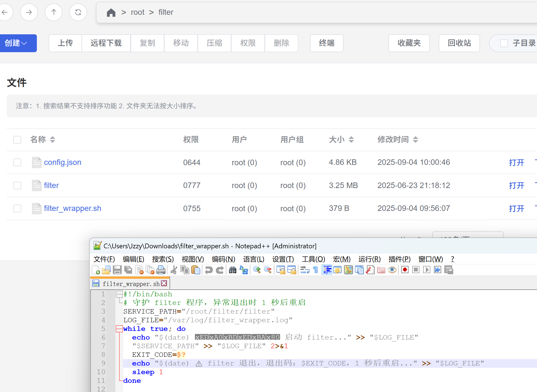Click the Save Recorded Macro icon
The height and width of the screenshot is (392, 537).
[x=449, y=270]
